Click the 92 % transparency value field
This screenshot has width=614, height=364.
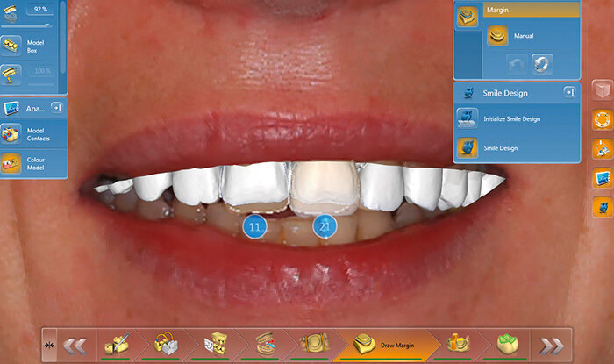(40, 9)
